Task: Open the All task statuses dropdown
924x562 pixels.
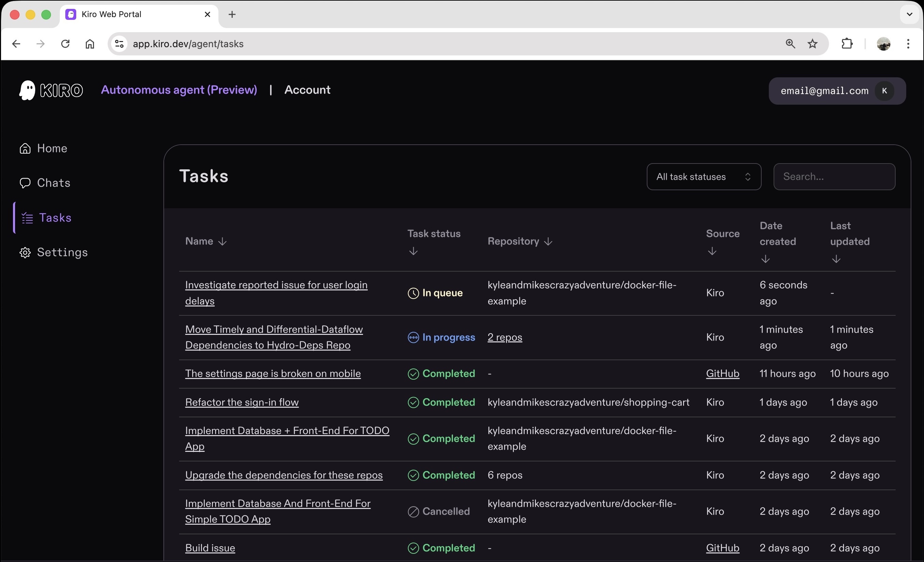Action: pyautogui.click(x=704, y=177)
